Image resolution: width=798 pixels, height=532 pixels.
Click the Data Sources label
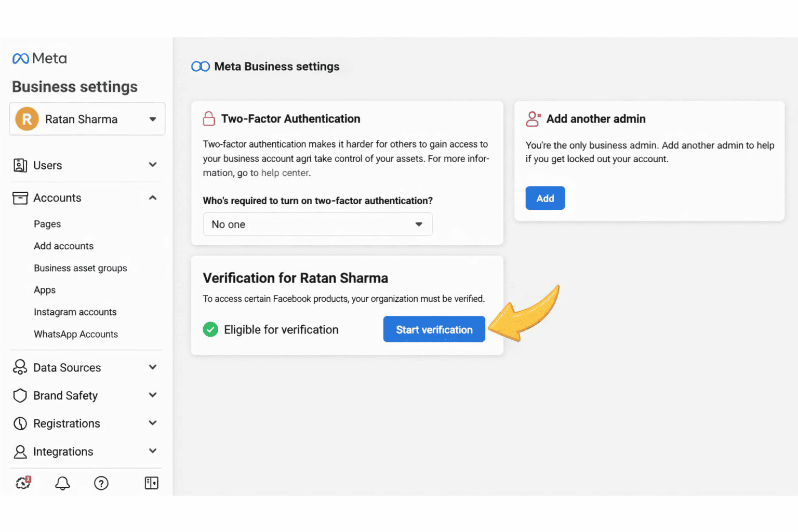click(67, 367)
